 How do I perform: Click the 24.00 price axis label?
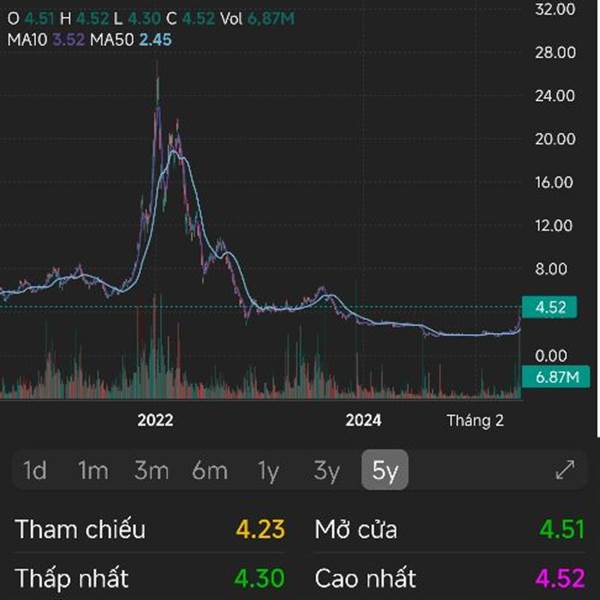pyautogui.click(x=555, y=96)
